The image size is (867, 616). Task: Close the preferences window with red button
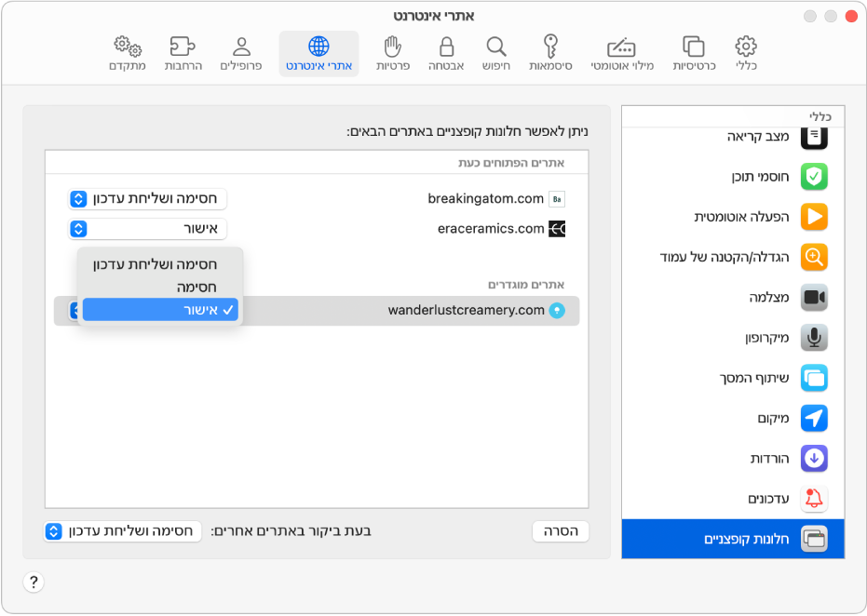[851, 16]
